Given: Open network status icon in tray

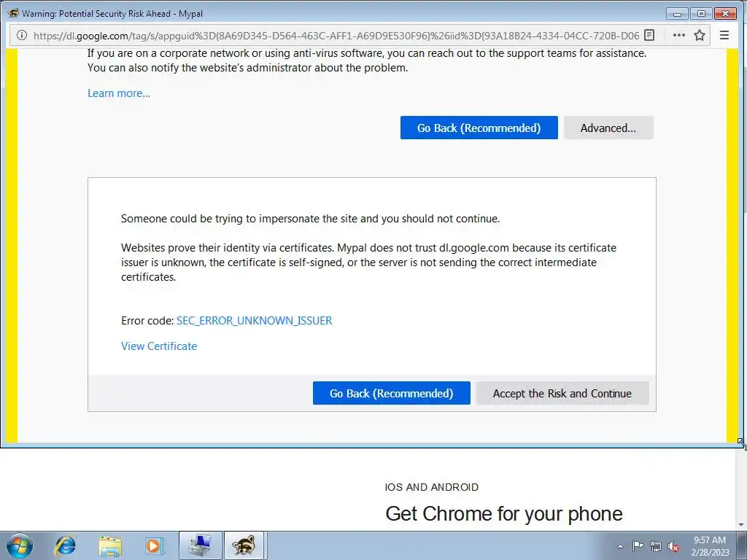Looking at the screenshot, I should 656,546.
